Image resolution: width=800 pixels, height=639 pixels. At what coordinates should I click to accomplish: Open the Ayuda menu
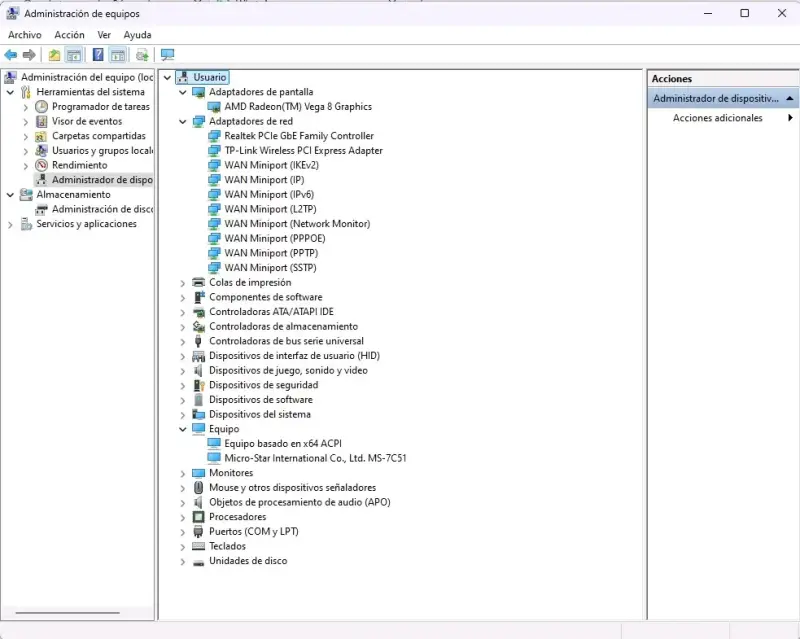[137, 35]
